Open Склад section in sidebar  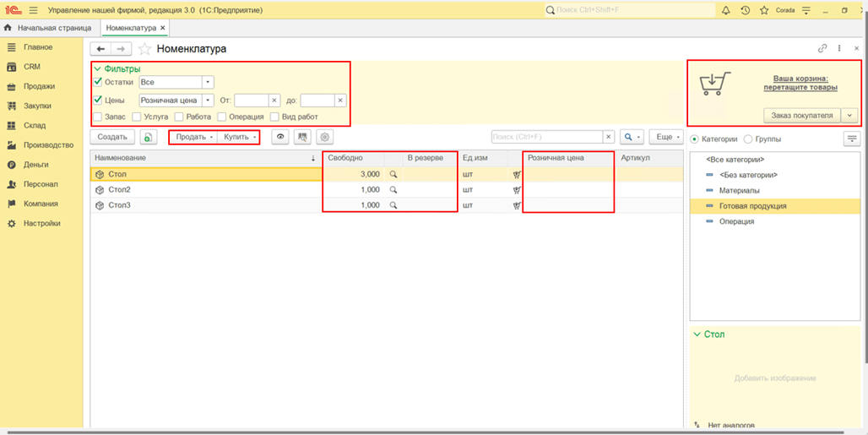coord(35,126)
